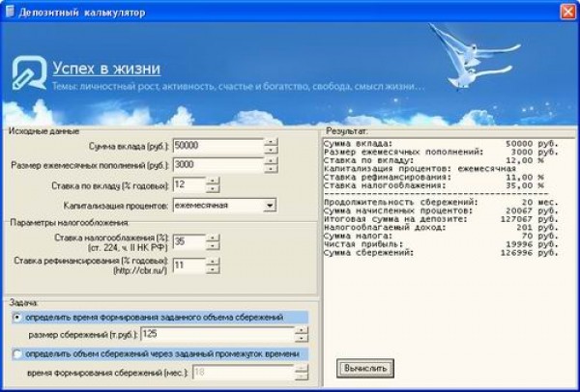Screen dimensions: 580x392
Task: Click the размер сбережений input field
Action: point(217,334)
